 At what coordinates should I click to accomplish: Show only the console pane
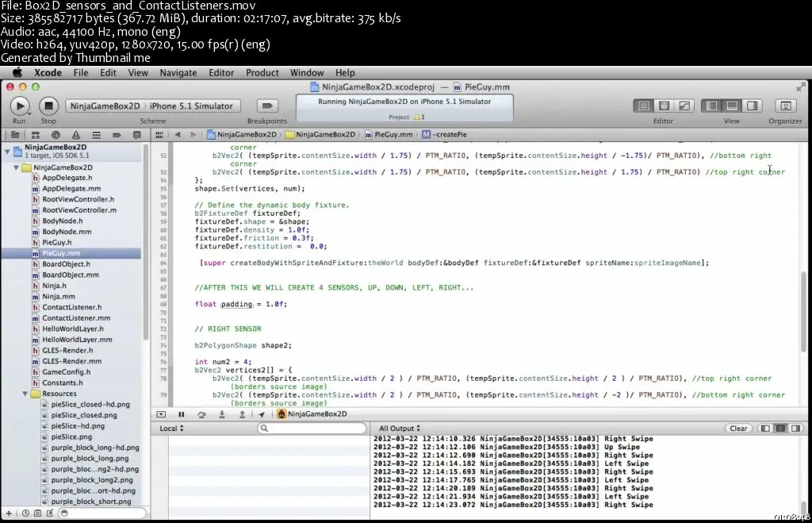pos(795,429)
